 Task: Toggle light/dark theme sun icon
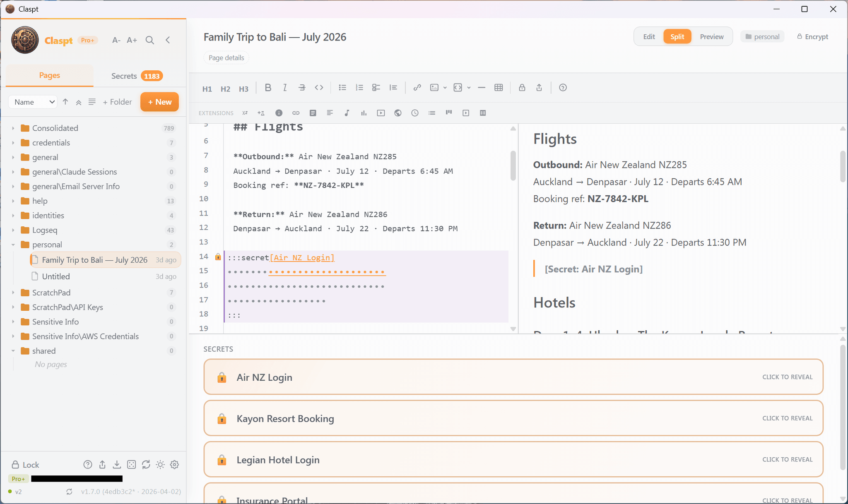click(x=160, y=465)
